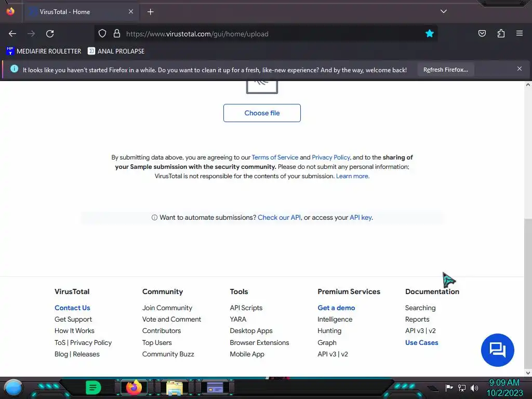Go back to the previous page
Image resolution: width=532 pixels, height=399 pixels.
tap(12, 34)
